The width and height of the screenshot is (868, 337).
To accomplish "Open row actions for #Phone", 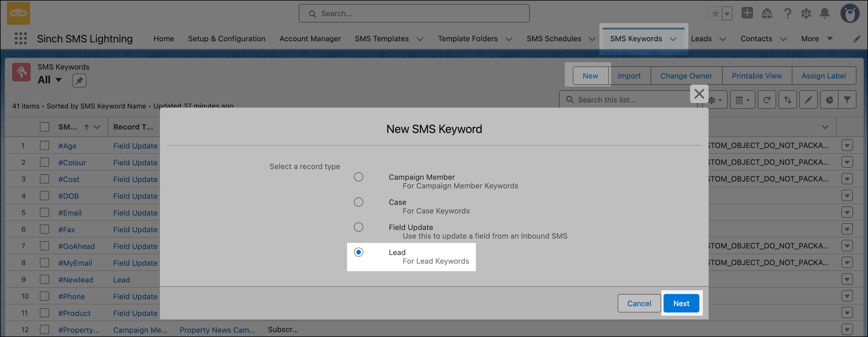I will pyautogui.click(x=847, y=296).
